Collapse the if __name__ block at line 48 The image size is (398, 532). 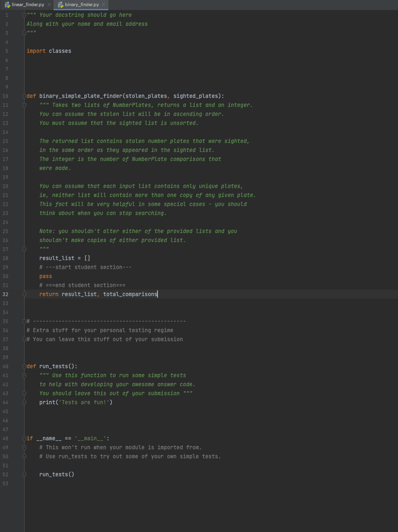coord(24,438)
